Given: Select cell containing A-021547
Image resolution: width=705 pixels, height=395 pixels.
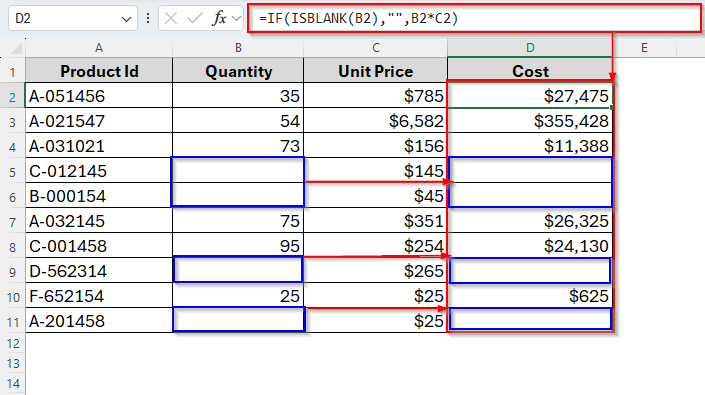Looking at the screenshot, I should (x=99, y=121).
